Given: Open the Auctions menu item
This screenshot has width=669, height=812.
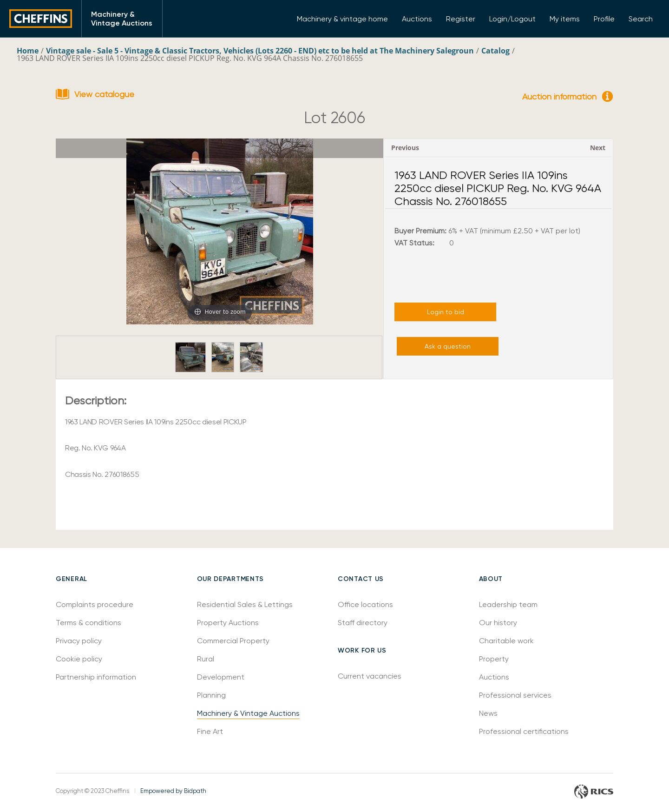Looking at the screenshot, I should tap(417, 19).
